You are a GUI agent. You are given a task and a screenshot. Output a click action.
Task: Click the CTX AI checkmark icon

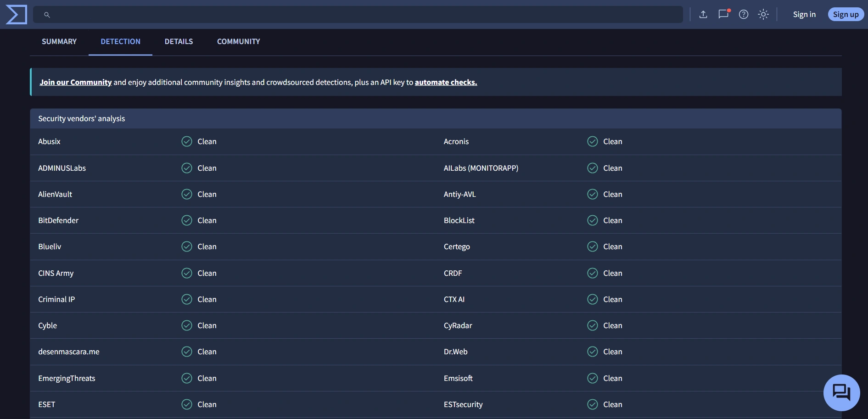click(593, 299)
